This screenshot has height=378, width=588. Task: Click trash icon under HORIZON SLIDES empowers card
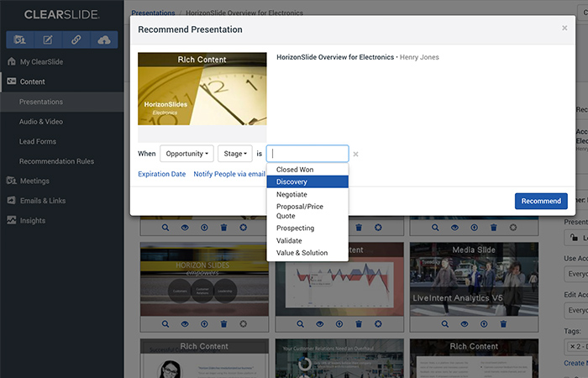tap(224, 324)
